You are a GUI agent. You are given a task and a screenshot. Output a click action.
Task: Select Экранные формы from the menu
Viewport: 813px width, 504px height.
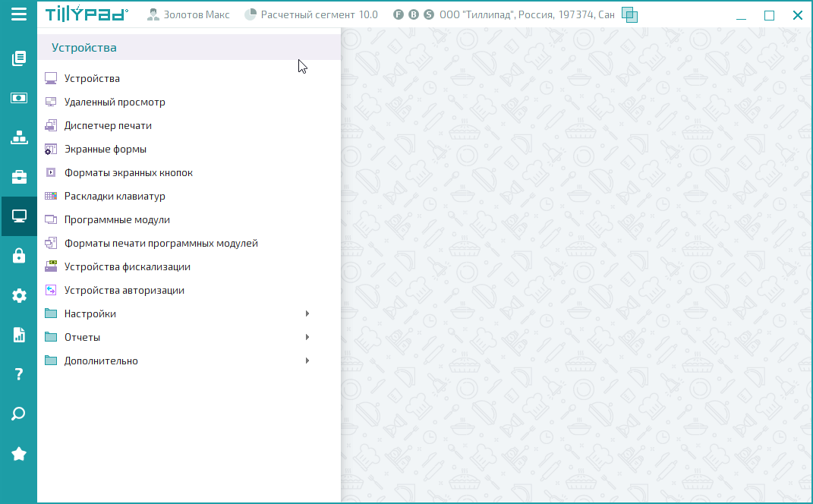(x=105, y=149)
